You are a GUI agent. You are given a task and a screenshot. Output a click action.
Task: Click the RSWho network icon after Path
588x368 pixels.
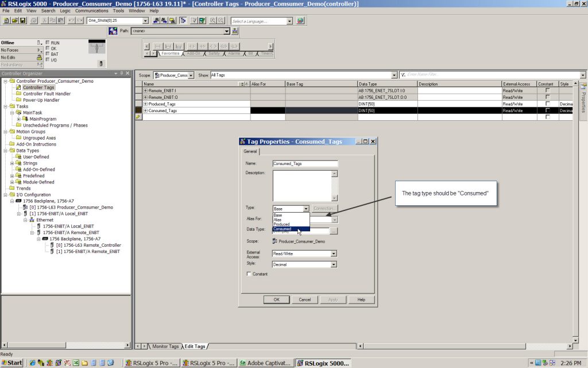pos(235,31)
